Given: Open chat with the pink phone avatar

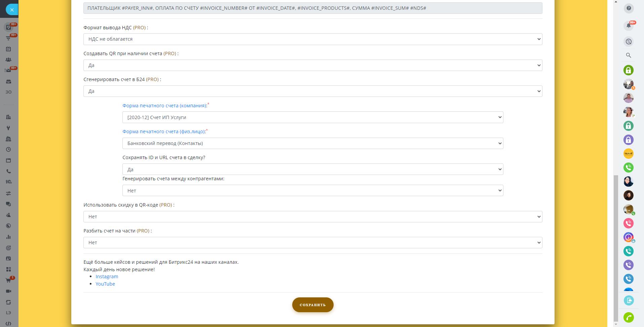Looking at the screenshot, I should pyautogui.click(x=629, y=223).
